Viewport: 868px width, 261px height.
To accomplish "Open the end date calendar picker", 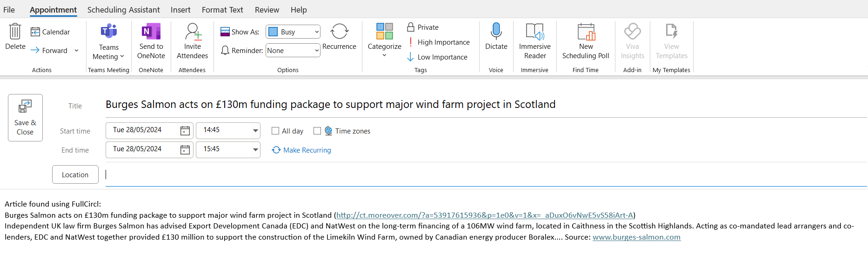I will 185,150.
